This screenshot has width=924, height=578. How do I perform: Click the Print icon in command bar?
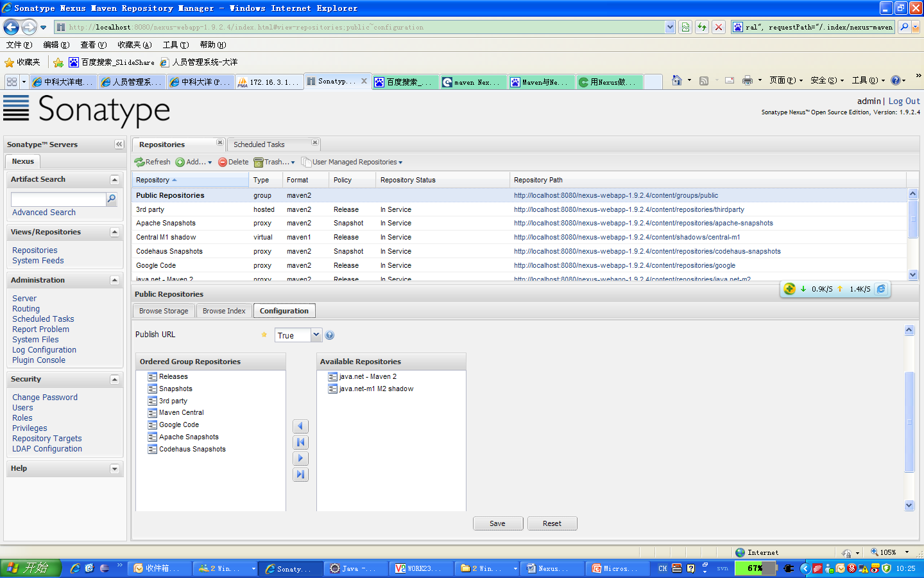[x=747, y=80]
